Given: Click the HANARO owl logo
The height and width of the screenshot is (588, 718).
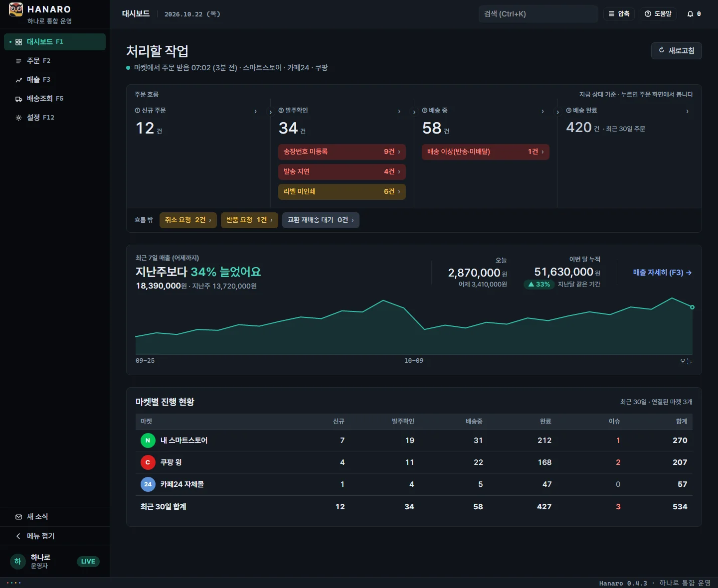Looking at the screenshot, I should point(16,9).
